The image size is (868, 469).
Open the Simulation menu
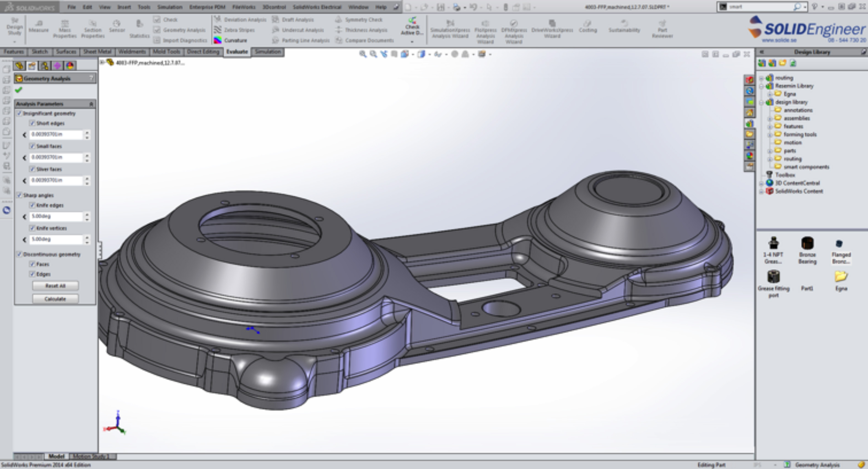click(169, 7)
